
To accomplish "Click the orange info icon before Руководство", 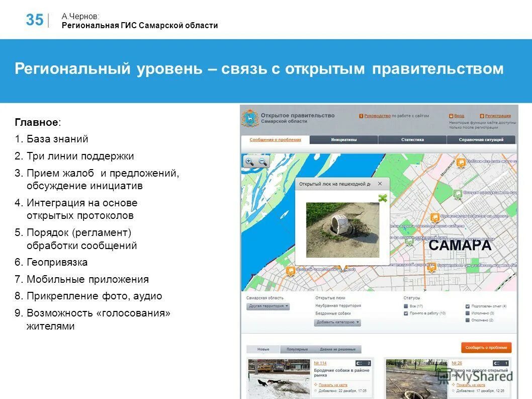I will 361,114.
